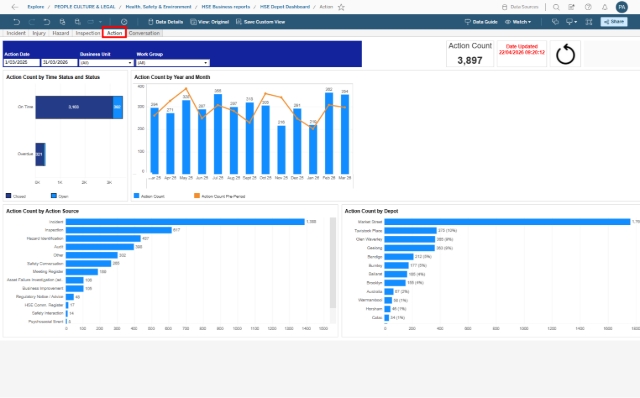
Task: Click the Action Count by Depot title
Action: (371, 211)
